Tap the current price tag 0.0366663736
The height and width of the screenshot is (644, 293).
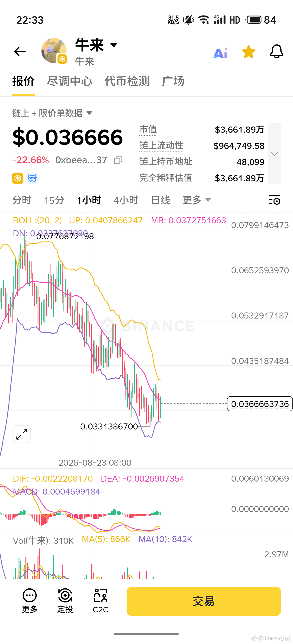point(260,404)
